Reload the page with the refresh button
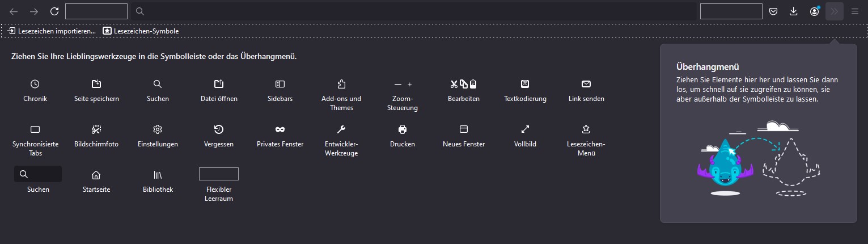This screenshot has height=244, width=868. pos(54,11)
